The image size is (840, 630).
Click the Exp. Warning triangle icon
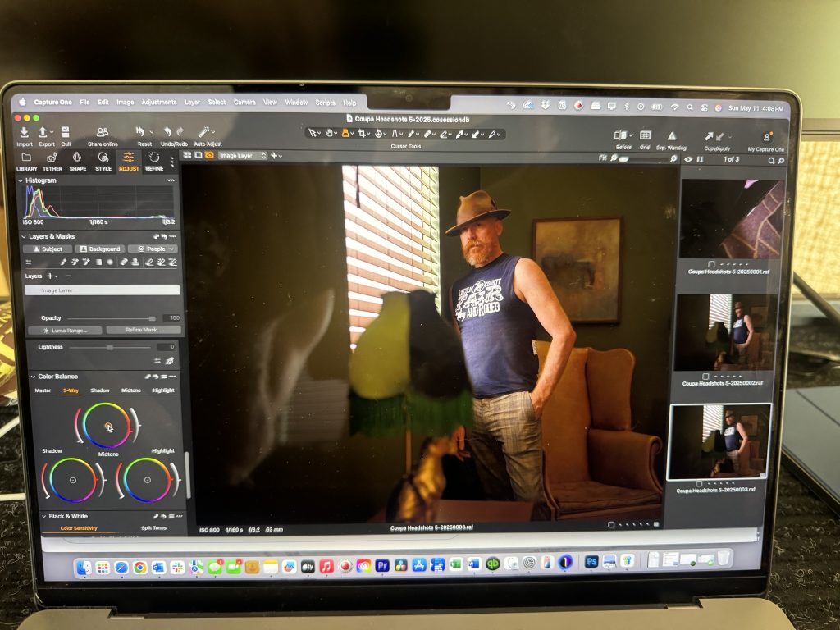671,135
